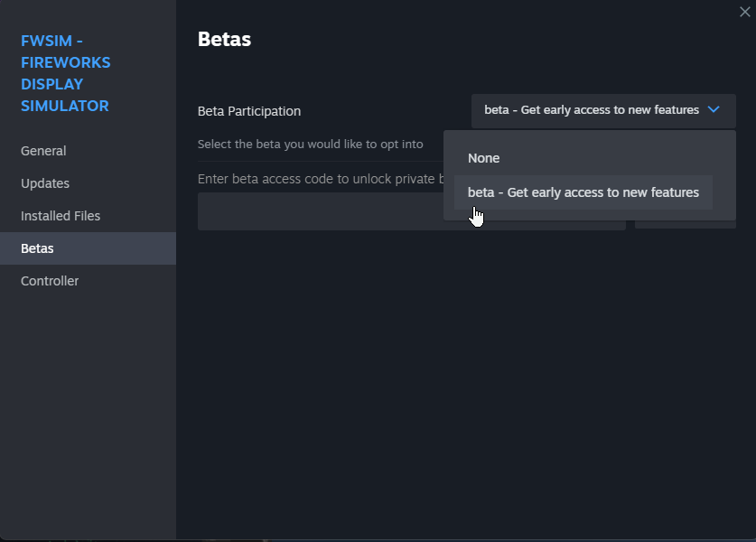Open Controller settings
Screen dimensions: 756x542
click(x=50, y=281)
